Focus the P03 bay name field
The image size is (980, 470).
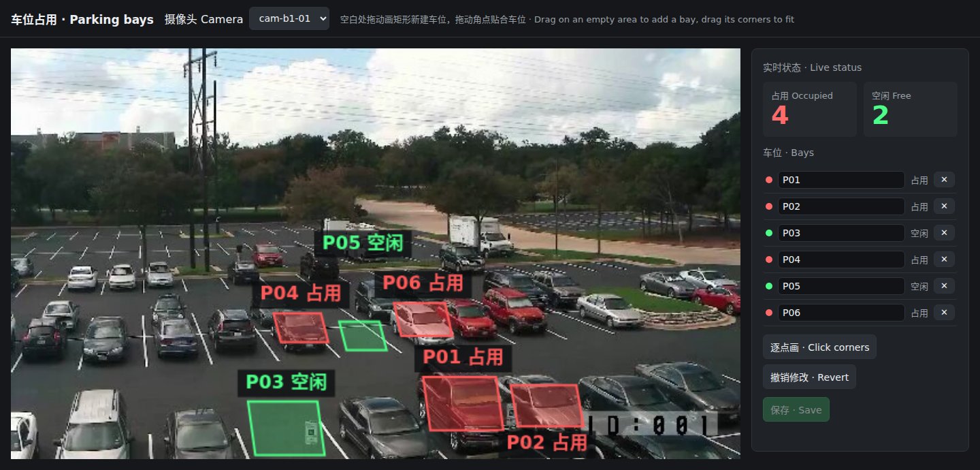pyautogui.click(x=841, y=233)
